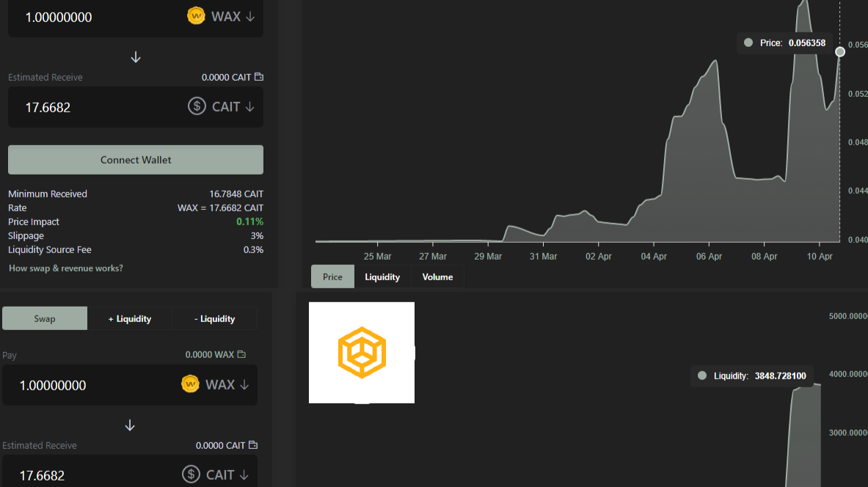Click the price chart data point marker
This screenshot has width=868, height=487.
840,52
